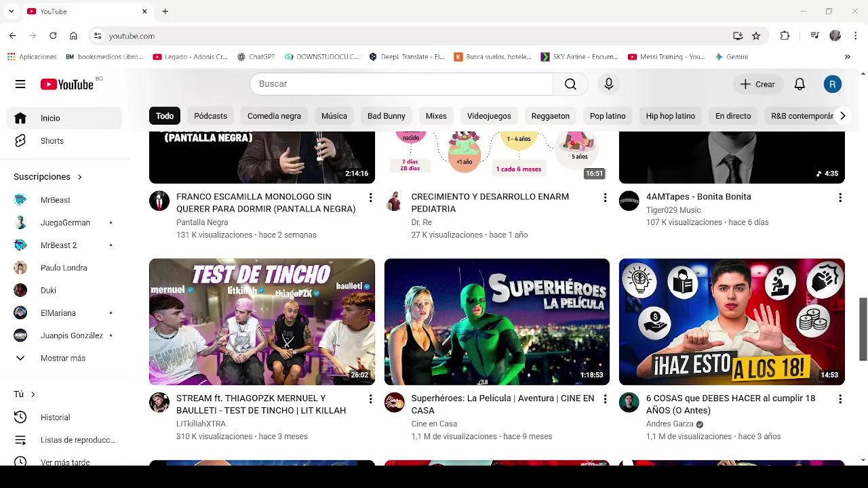Select the Pódcasts filter chip
Screen dimensions: 868x488
pos(210,116)
